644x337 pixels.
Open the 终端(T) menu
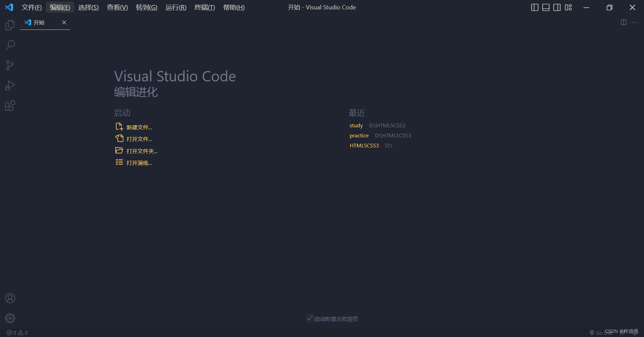point(204,7)
